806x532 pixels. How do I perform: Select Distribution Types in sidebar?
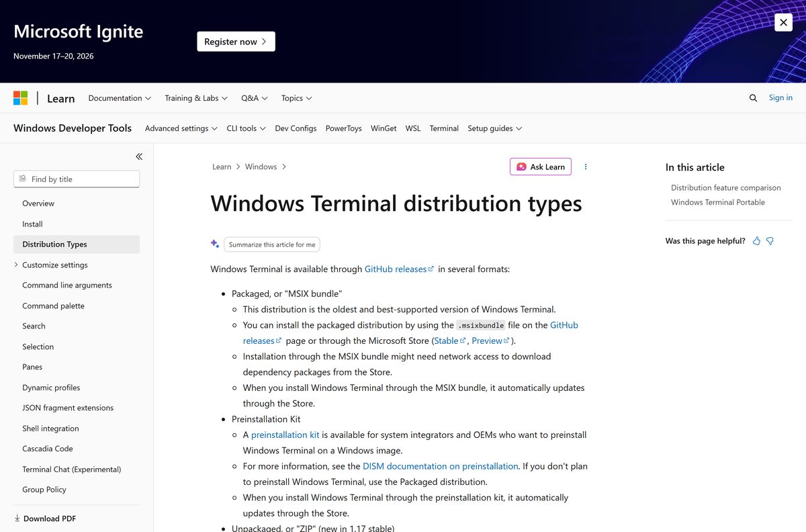coord(77,245)
